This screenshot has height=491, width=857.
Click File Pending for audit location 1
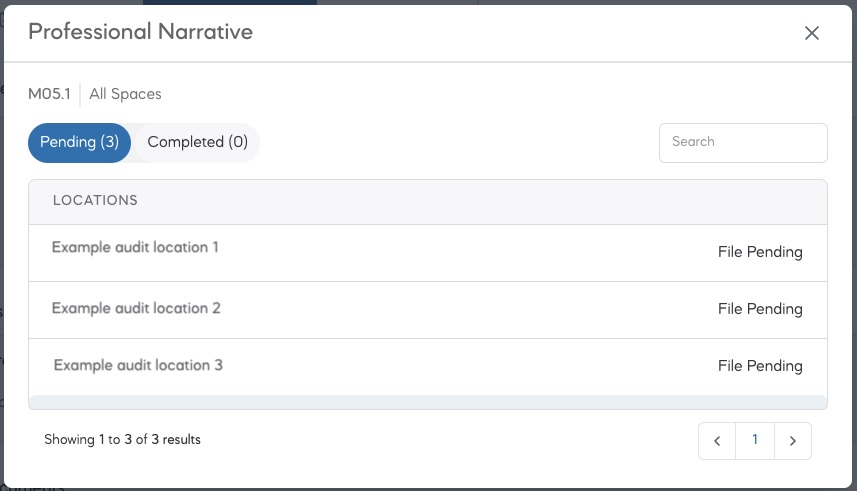tap(760, 252)
